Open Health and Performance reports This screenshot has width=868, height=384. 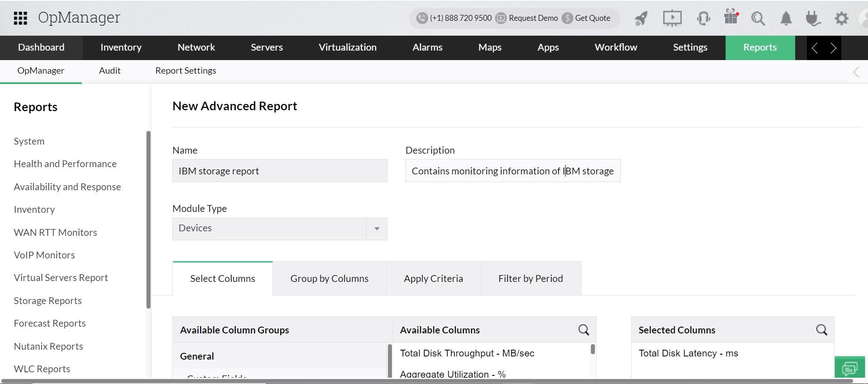click(x=65, y=164)
